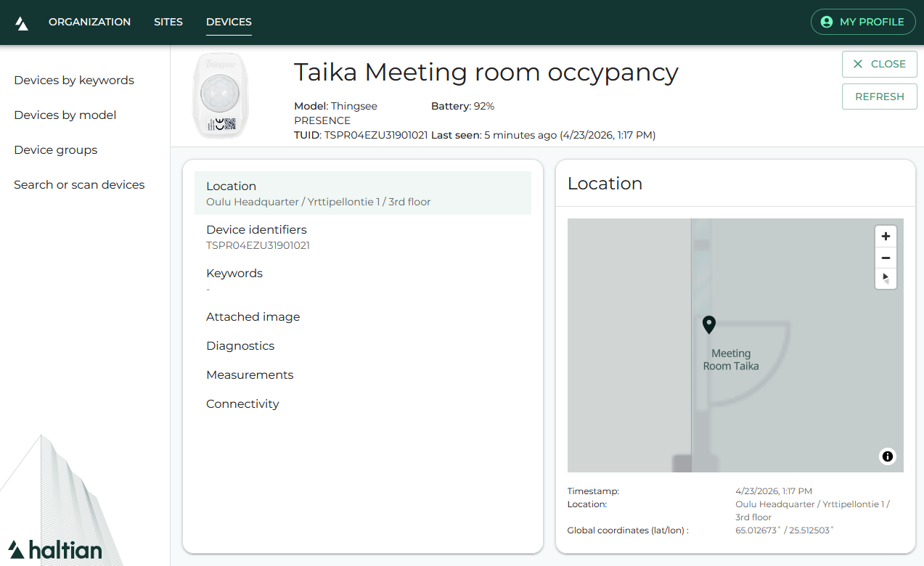Open Devices by keywords

pyautogui.click(x=74, y=80)
